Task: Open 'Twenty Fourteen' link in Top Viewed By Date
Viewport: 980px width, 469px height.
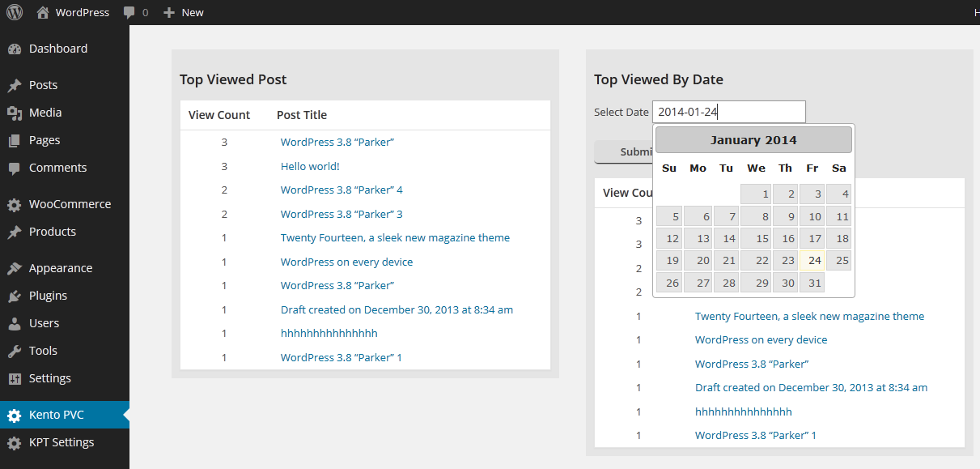Action: click(x=809, y=316)
